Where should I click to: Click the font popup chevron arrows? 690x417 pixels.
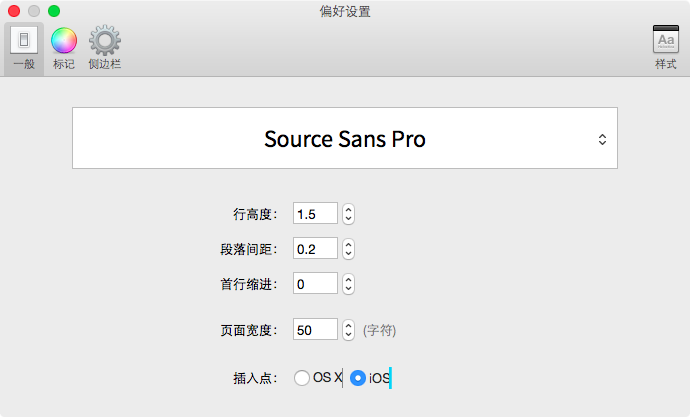click(602, 139)
